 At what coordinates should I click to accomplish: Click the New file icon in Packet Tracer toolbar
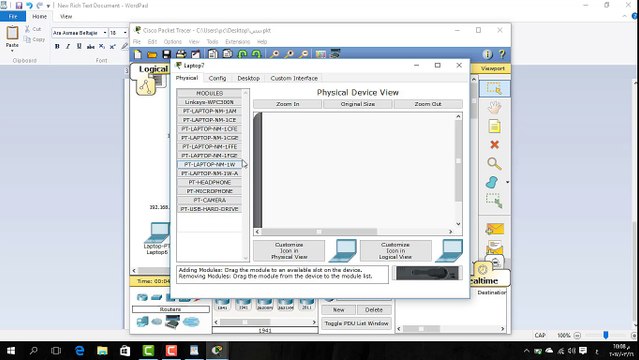click(138, 54)
